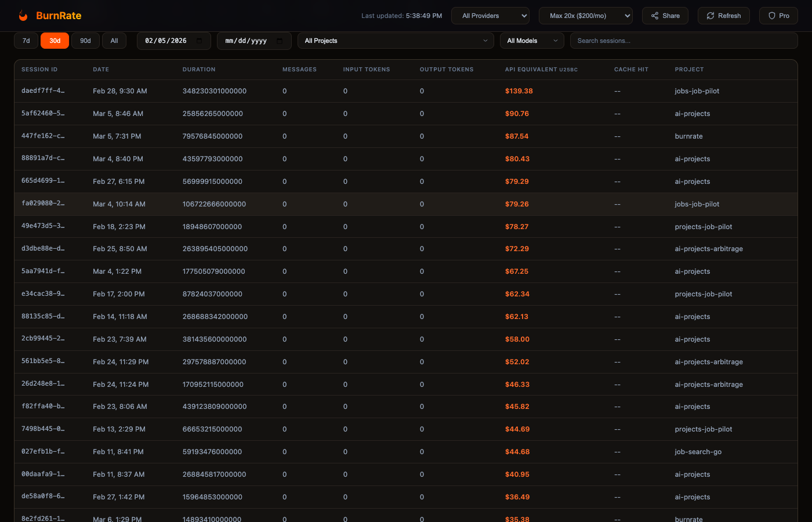Expand the Max 20x ($200/mo) plan dropdown
The height and width of the screenshot is (522, 812).
(586, 16)
